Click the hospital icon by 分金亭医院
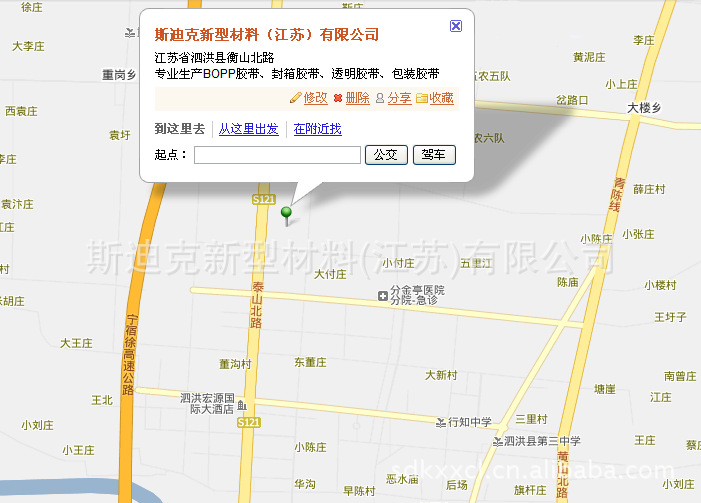 pyautogui.click(x=383, y=296)
